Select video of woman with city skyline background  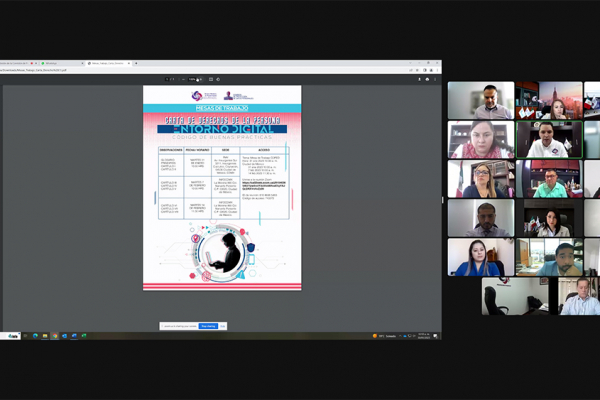click(549, 100)
